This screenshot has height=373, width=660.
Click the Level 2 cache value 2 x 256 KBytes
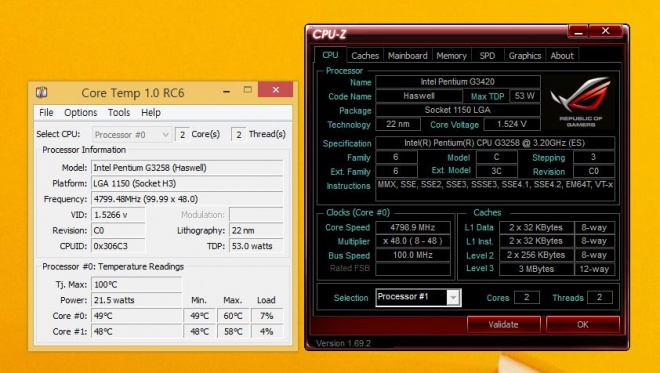pos(536,255)
